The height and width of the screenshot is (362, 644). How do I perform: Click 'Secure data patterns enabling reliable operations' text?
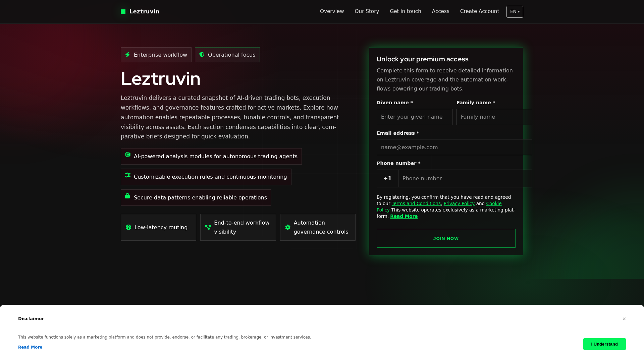click(x=200, y=198)
